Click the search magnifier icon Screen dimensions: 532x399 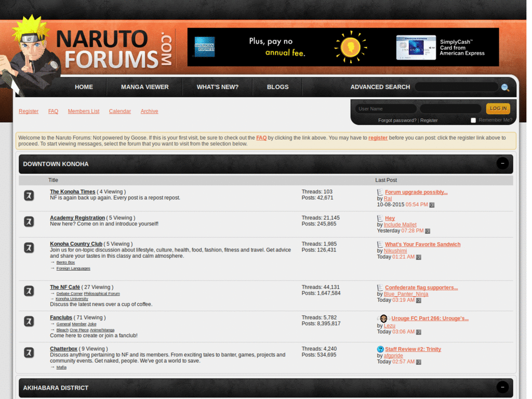pos(505,87)
